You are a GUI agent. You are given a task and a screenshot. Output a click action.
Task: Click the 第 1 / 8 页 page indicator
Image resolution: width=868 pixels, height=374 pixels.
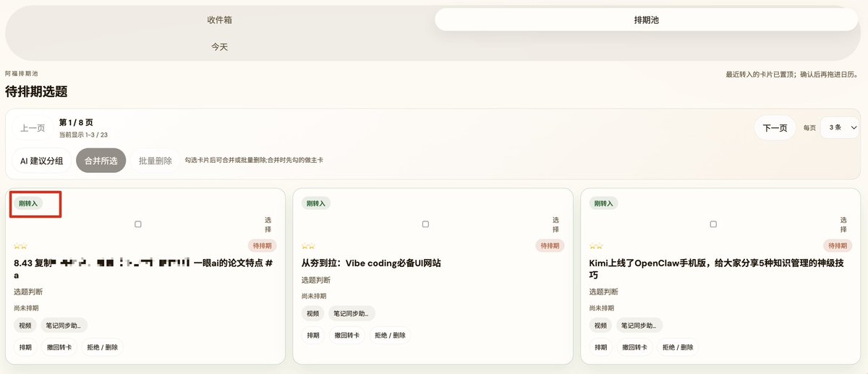pyautogui.click(x=76, y=122)
